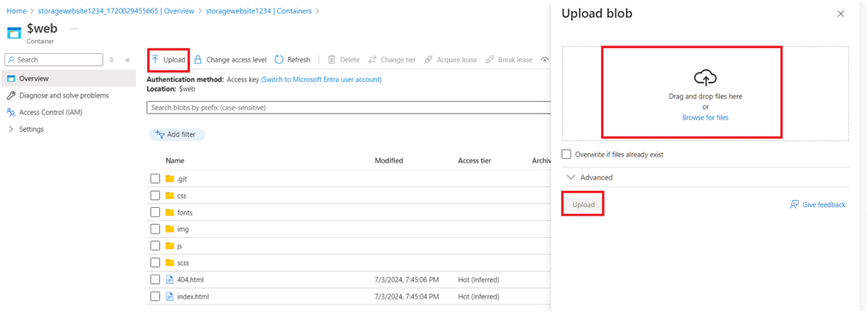Open Change access level option
Screen dimensions: 868x313
(230, 60)
